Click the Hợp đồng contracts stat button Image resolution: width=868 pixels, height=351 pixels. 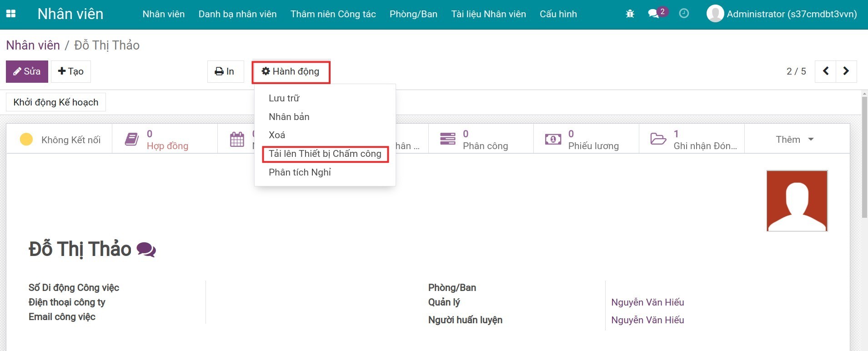(x=165, y=139)
